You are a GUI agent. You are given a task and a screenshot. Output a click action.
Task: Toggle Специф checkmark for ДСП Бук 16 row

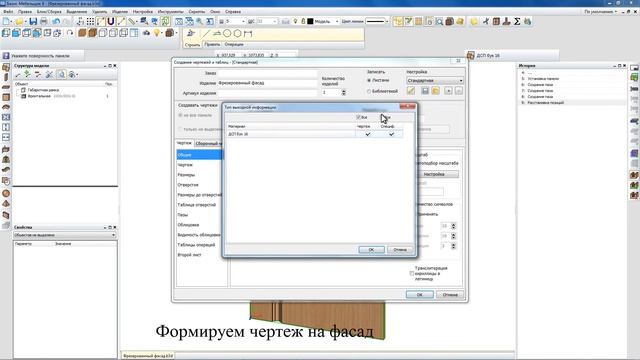pyautogui.click(x=391, y=134)
